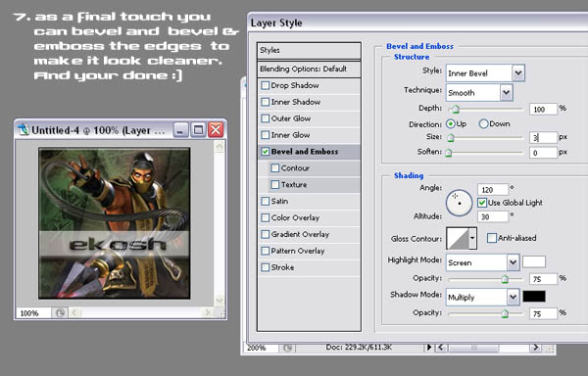Select Blending Options: Default

(x=309, y=69)
